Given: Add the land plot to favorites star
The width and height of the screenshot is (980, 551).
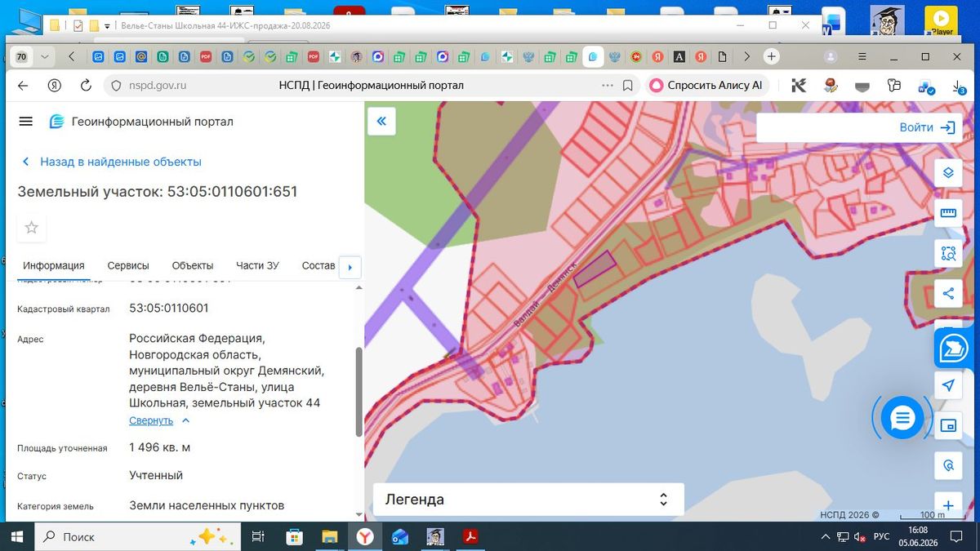Looking at the screenshot, I should [32, 228].
